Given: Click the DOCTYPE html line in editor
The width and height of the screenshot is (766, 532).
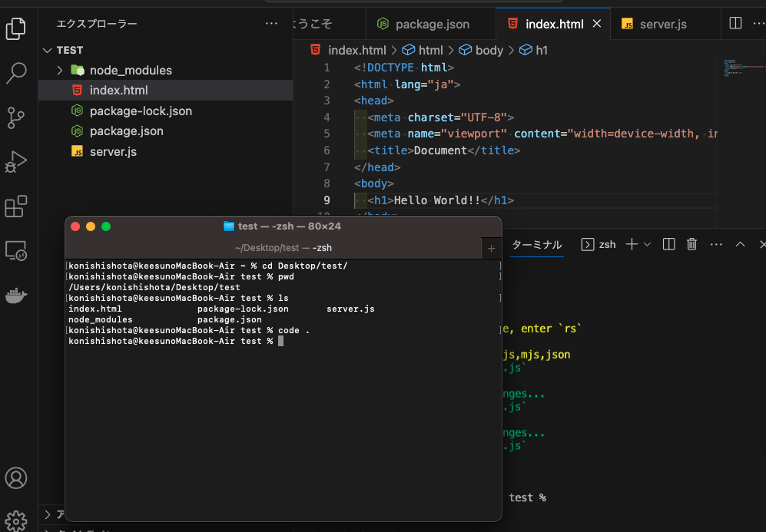Looking at the screenshot, I should coord(403,68).
